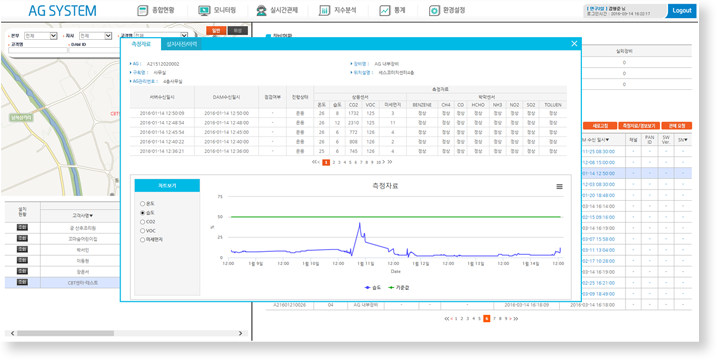Open the 통계 line graph icon

[x=385, y=11]
